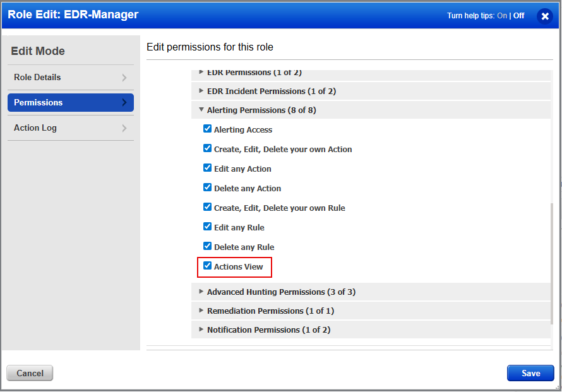The width and height of the screenshot is (562, 392).
Task: Collapse the Alerting Permissions section
Action: pos(201,110)
